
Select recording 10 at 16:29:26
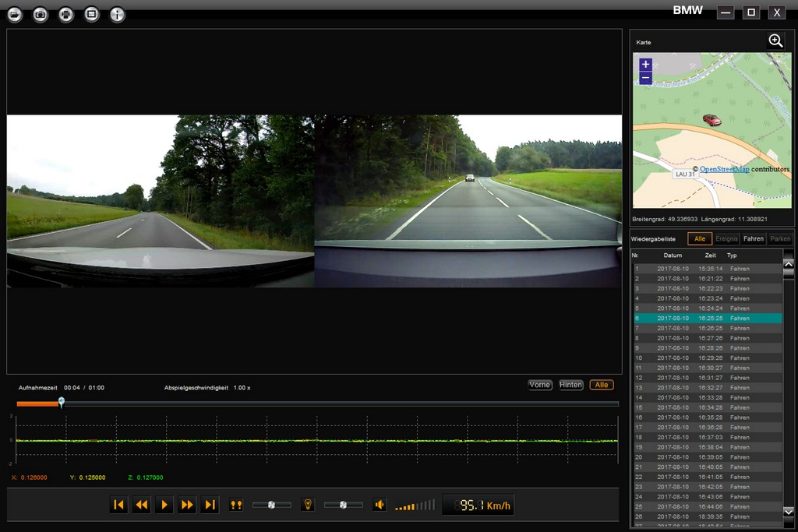coord(706,358)
